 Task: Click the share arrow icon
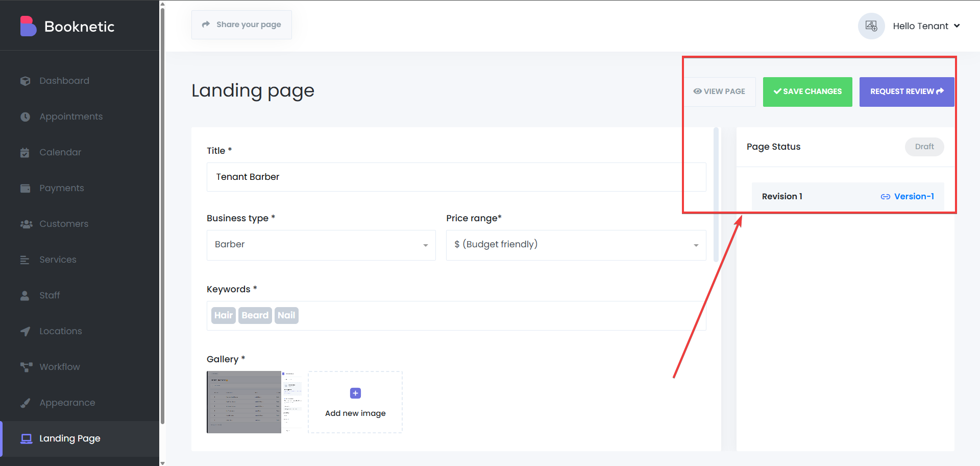coord(206,25)
